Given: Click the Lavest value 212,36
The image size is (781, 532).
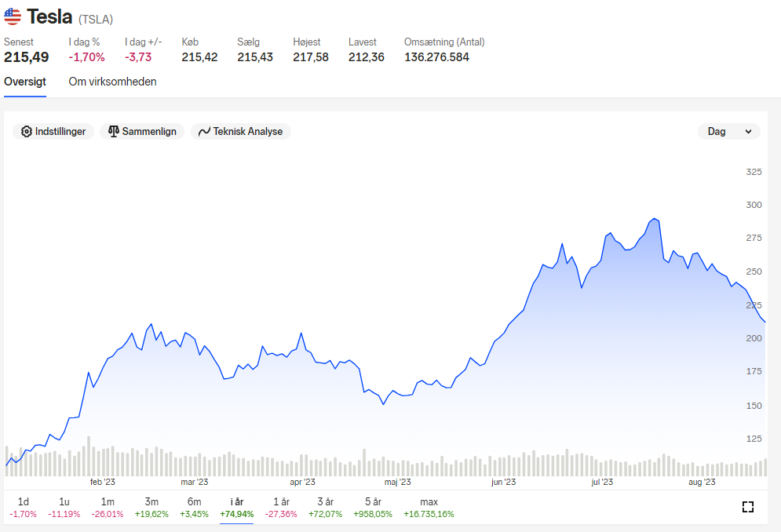Looking at the screenshot, I should click(367, 57).
